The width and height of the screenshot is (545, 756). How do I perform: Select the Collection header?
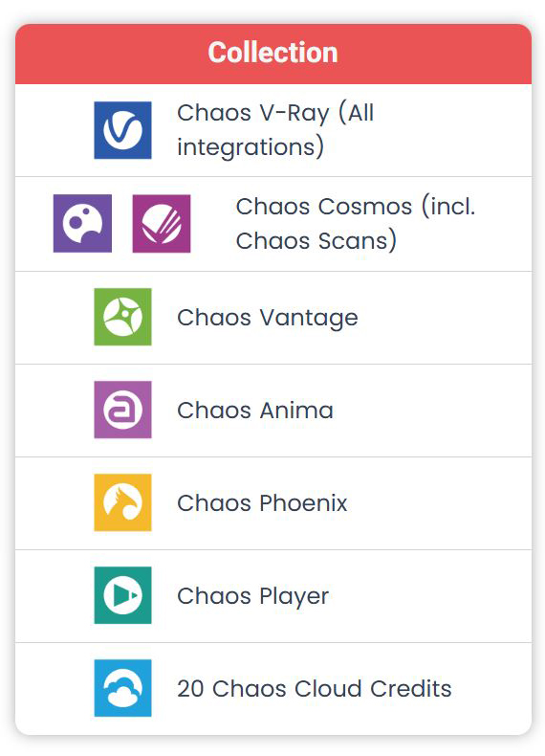coord(273,54)
